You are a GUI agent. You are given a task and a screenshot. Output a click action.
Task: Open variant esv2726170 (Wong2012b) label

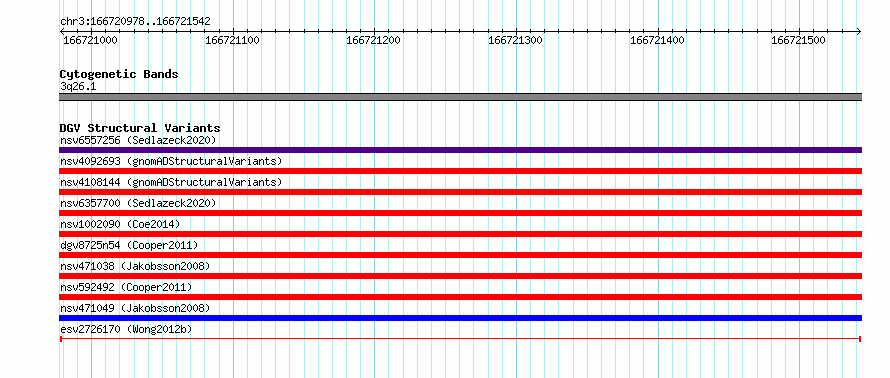[126, 329]
